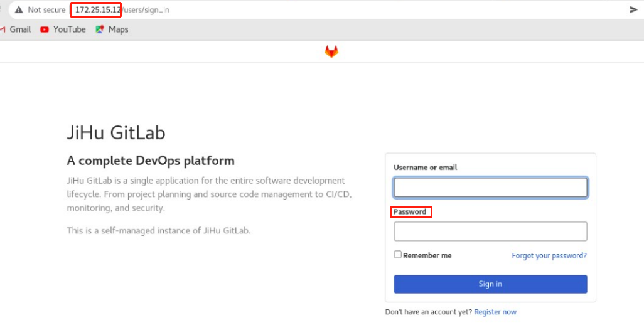Click the JiHu GitLab heading
644x325 pixels.
tap(116, 133)
